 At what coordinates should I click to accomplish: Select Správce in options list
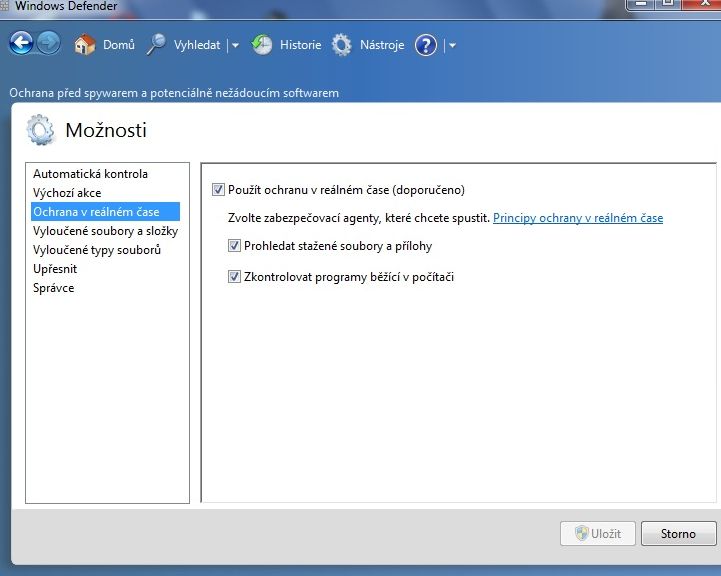point(53,288)
